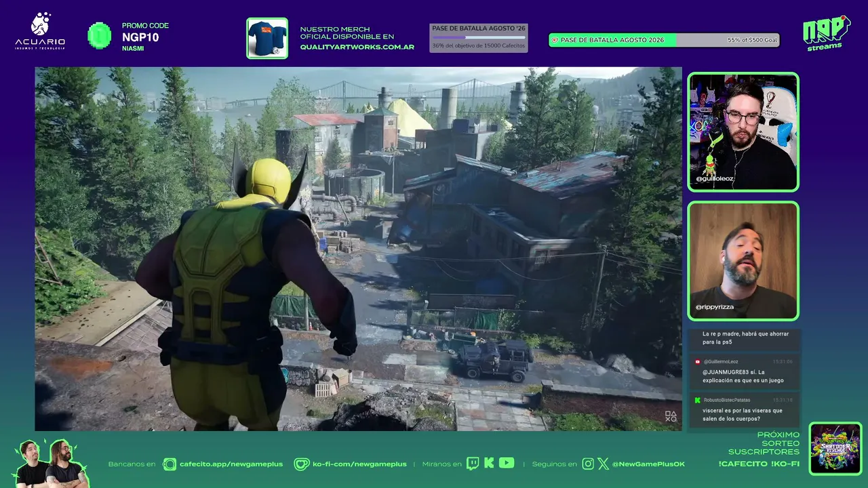Viewport: 868px width, 488px height.
Task: Click the 'NUESTRO MERCH OFICIAL DISPONIBLE EN' text
Action: [347, 33]
